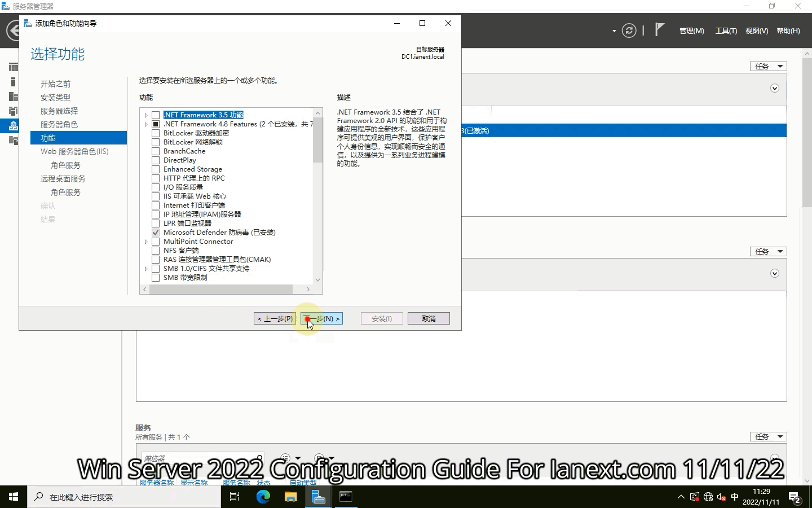
Task: Check the Enhanced Storage feature
Action: pyautogui.click(x=156, y=169)
